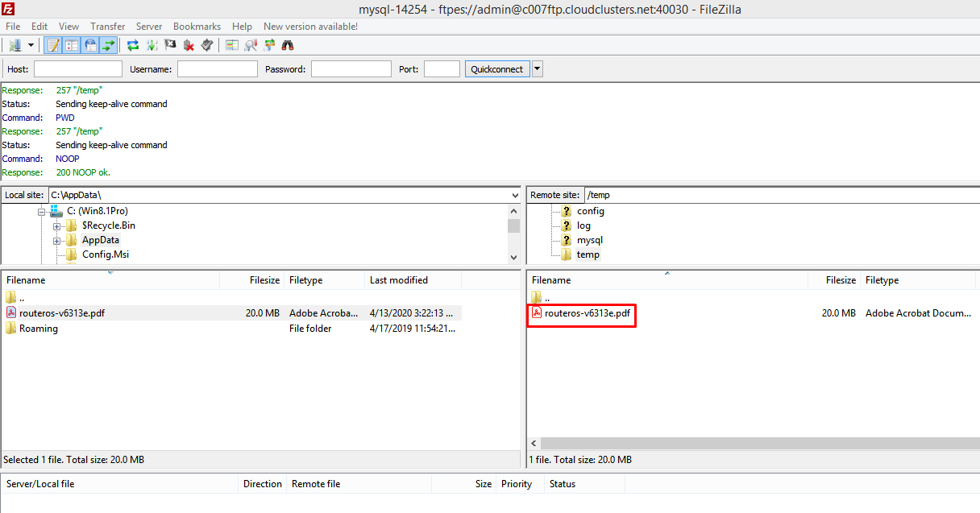Screen dimensions: 980x513
Task: Click the synchronized browsing toolbar icon
Action: click(269, 45)
